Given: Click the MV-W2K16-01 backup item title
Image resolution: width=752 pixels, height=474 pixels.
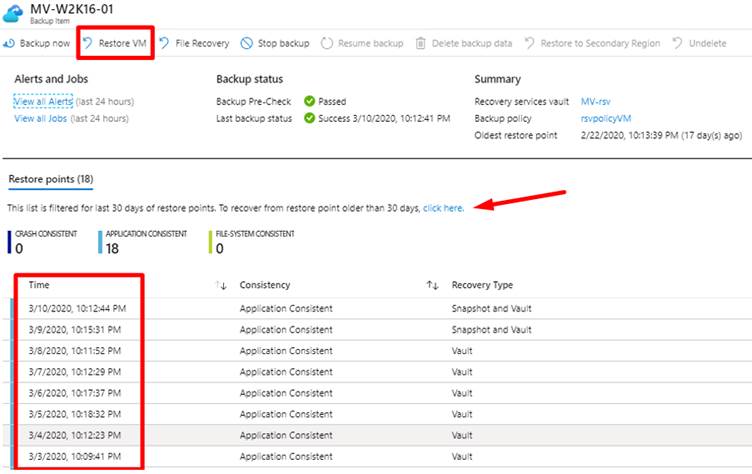Looking at the screenshot, I should (x=72, y=9).
